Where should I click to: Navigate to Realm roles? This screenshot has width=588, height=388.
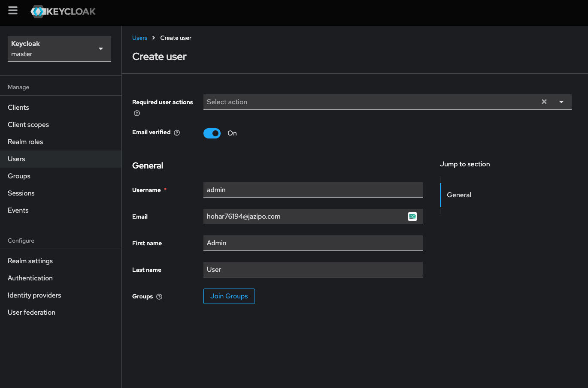pos(61,142)
